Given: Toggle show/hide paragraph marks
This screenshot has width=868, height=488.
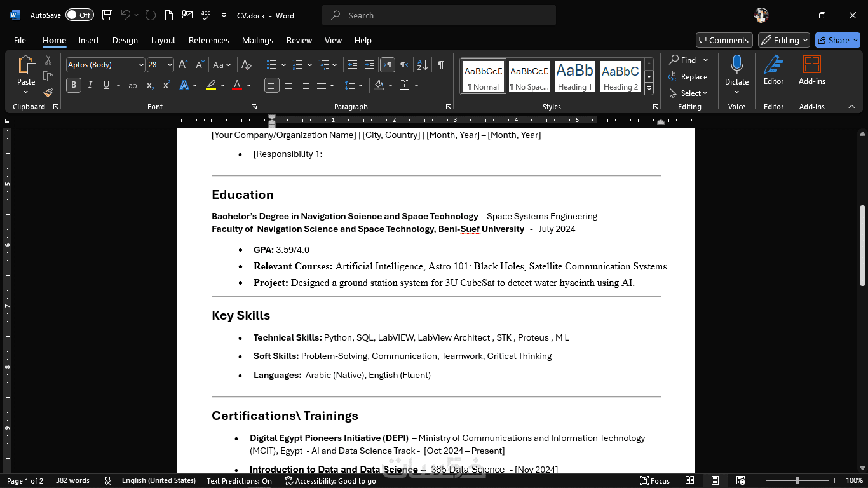Looking at the screenshot, I should pos(441,65).
